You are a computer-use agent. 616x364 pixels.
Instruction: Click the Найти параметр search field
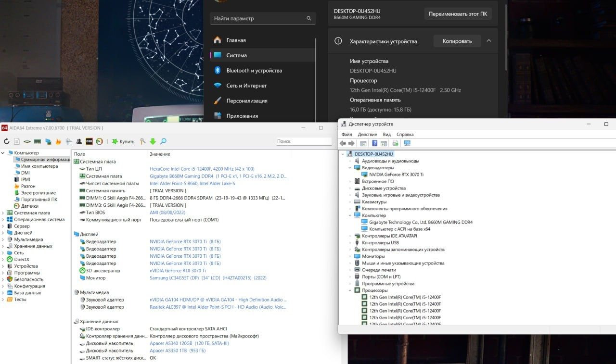coord(263,18)
